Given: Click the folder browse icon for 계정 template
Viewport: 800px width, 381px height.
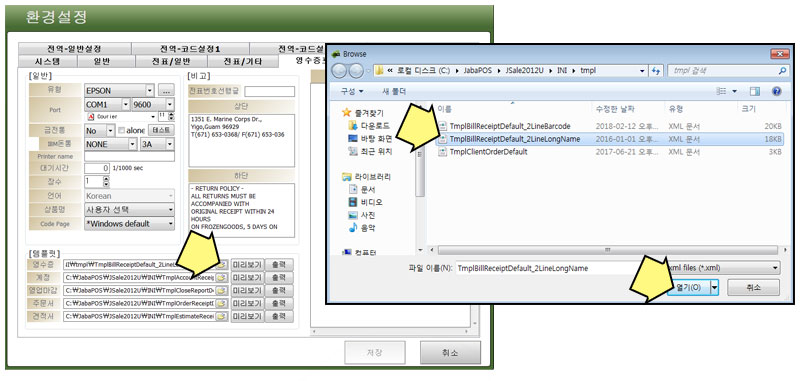Looking at the screenshot, I should (222, 277).
